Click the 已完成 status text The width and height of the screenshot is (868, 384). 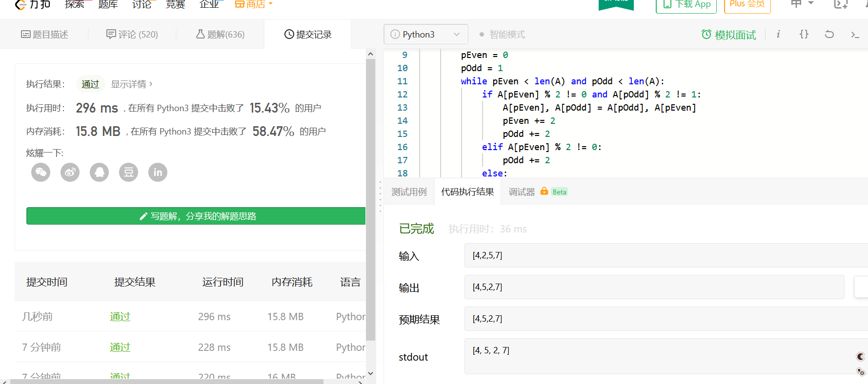pos(416,229)
